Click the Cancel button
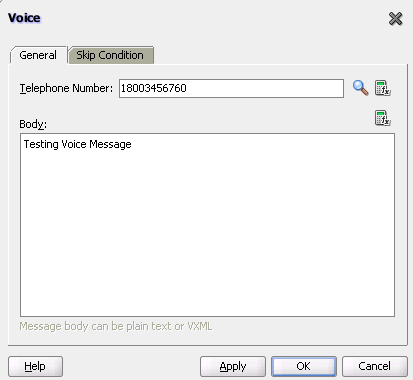 click(374, 366)
